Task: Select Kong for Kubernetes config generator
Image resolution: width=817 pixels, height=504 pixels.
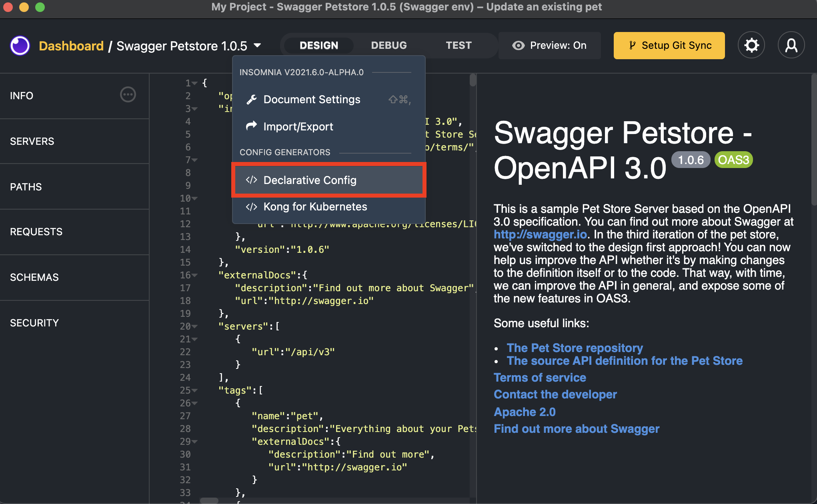Action: [x=315, y=206]
